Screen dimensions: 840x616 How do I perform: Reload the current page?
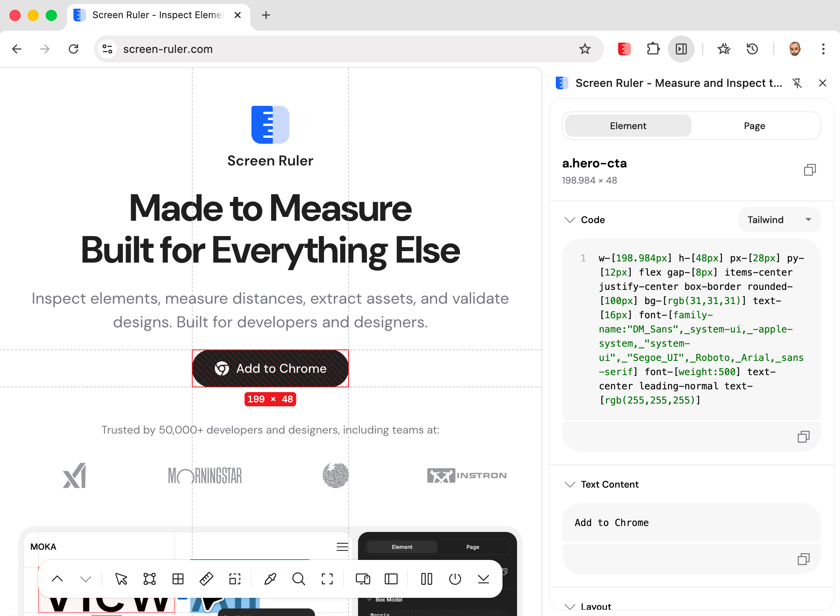[73, 49]
